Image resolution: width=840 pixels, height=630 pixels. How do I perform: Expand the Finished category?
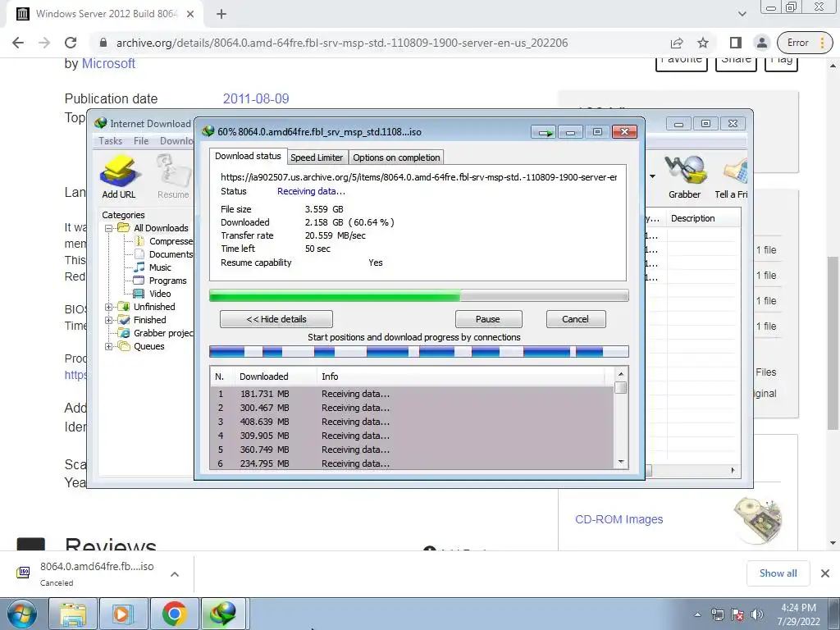coord(109,320)
